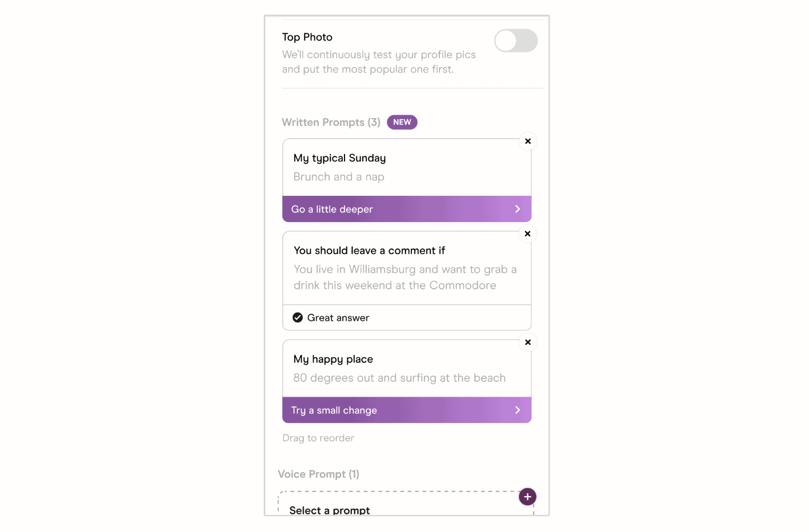Screen dimensions: 809x532
Task: Select the My typical Sunday prompt title
Action: pos(339,158)
